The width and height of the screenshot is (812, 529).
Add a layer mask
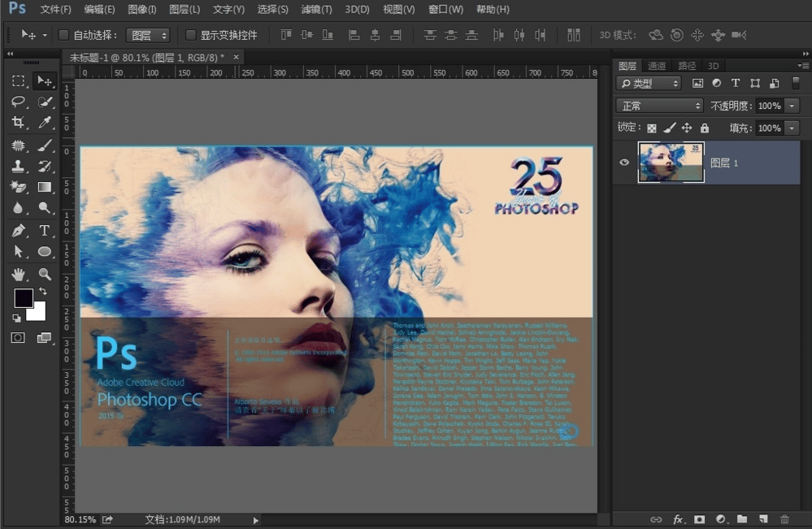click(699, 518)
